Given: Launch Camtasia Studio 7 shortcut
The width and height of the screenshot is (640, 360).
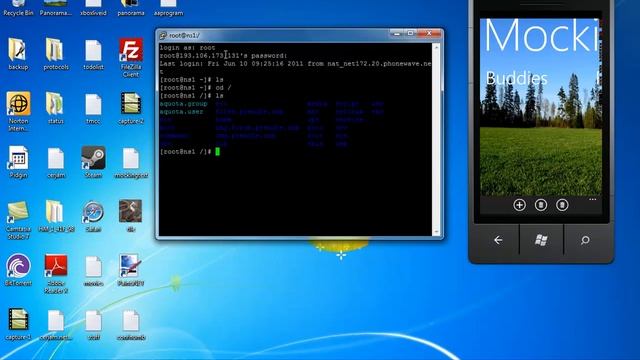Looking at the screenshot, I should (18, 220).
